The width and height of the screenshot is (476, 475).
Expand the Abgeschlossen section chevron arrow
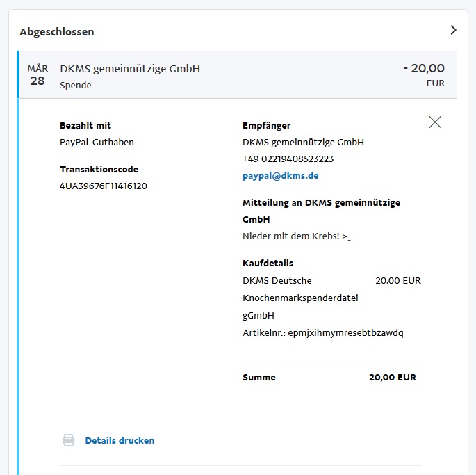coord(453,30)
